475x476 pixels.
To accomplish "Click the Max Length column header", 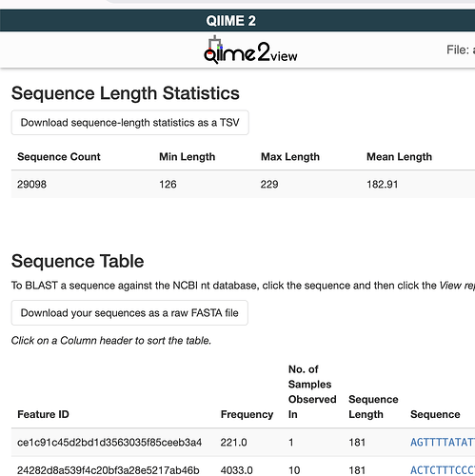I will pos(290,156).
